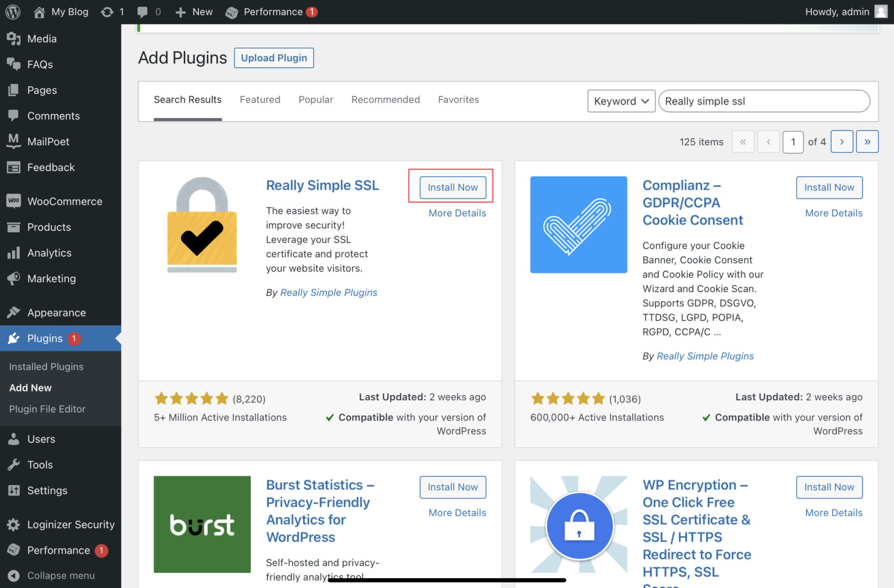Click the WordPress logo icon
Image resolution: width=894 pixels, height=588 pixels.
[x=13, y=12]
